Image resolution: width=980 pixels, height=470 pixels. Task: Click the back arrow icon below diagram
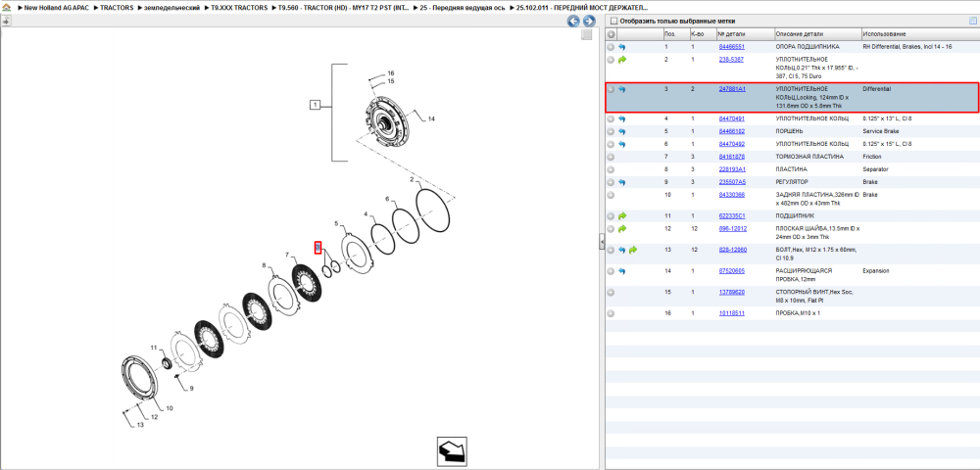[x=451, y=450]
